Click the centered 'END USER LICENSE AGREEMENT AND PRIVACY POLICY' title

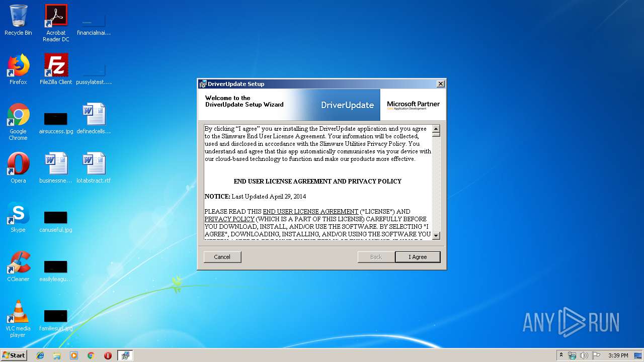pos(317,182)
